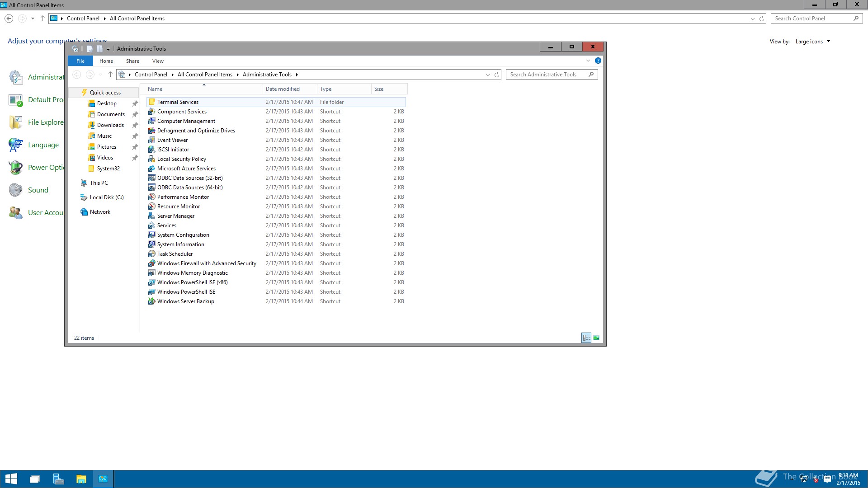868x488 pixels.
Task: Open the File ribbon tab
Action: (80, 61)
